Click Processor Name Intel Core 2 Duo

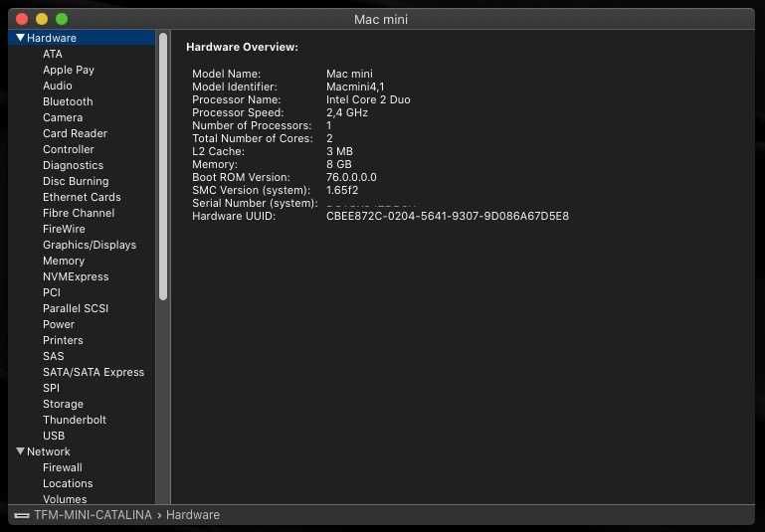click(368, 99)
